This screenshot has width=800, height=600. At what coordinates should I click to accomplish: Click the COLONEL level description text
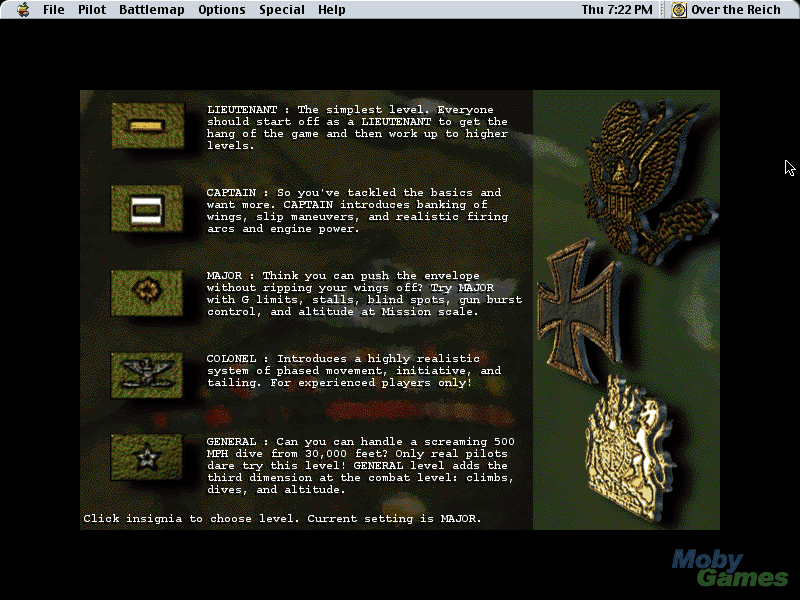354,370
